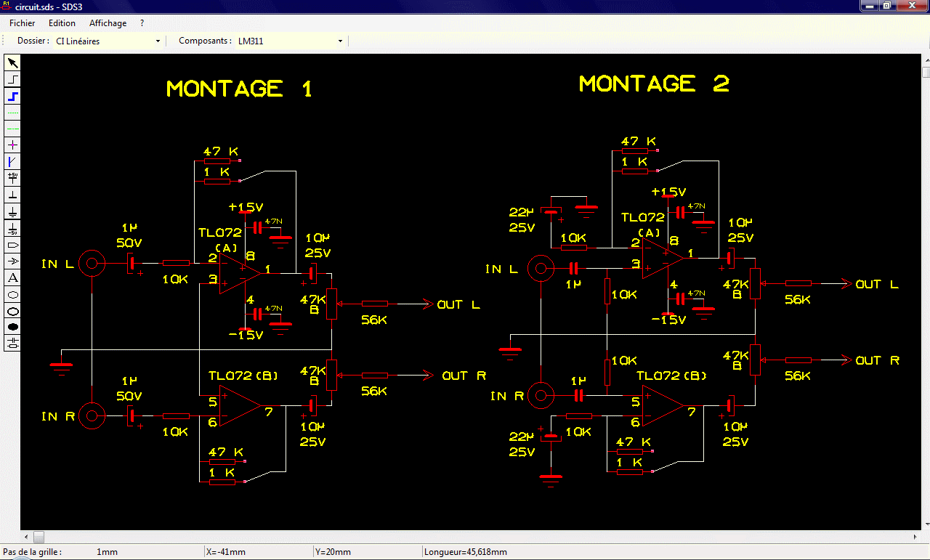Choose the arrow connector tool
This screenshot has height=560, width=930.
[x=12, y=261]
